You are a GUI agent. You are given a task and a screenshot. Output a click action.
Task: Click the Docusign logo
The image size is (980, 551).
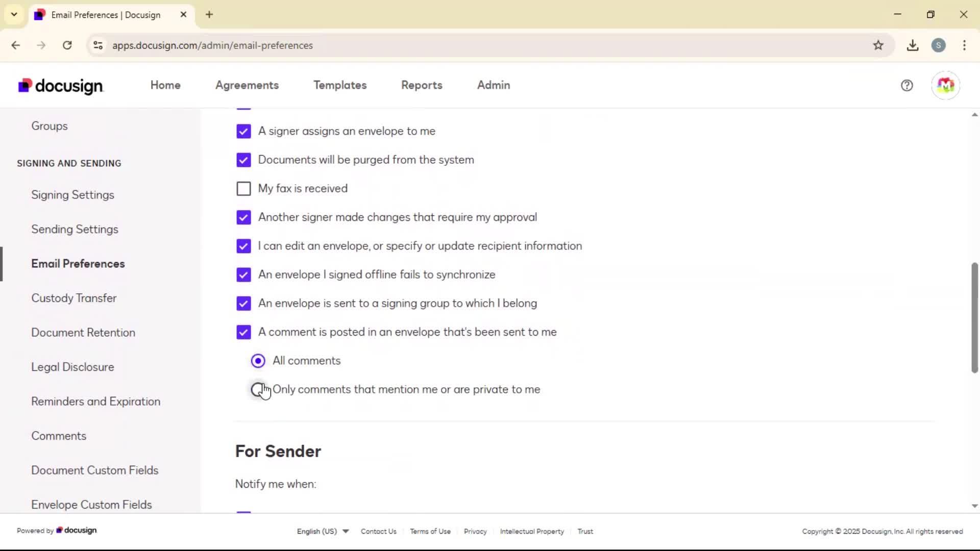coord(61,86)
